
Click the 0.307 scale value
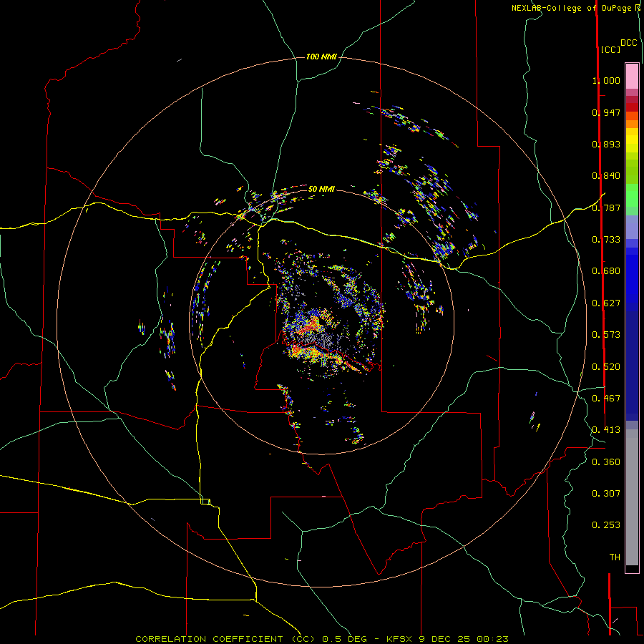(x=606, y=494)
